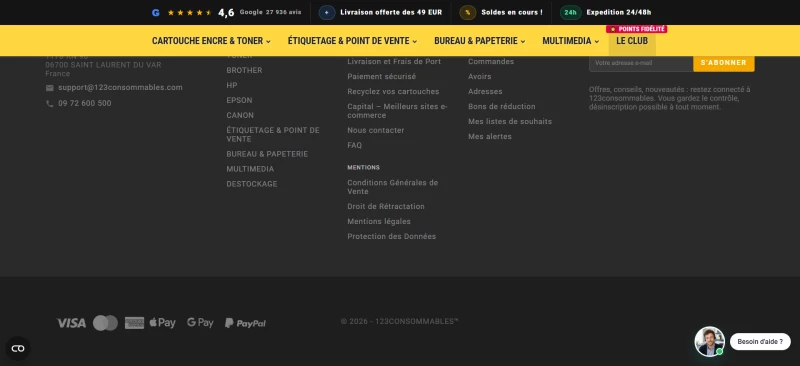Click the Google G logo icon
This screenshot has width=800, height=366.
coord(156,13)
